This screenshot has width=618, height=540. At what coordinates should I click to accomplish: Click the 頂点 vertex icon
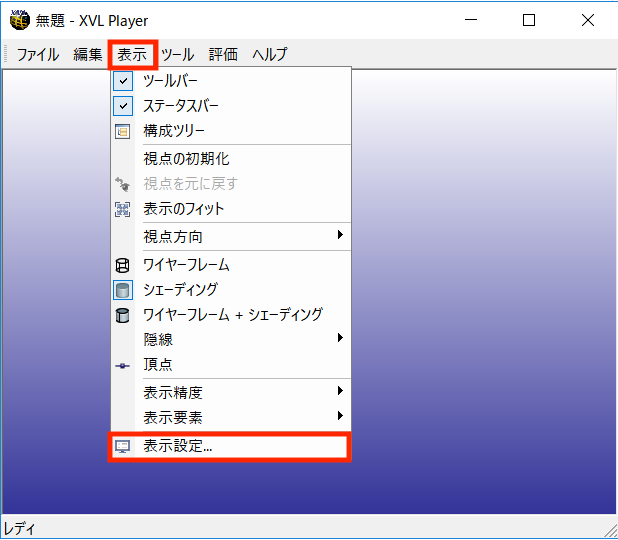[x=123, y=366]
